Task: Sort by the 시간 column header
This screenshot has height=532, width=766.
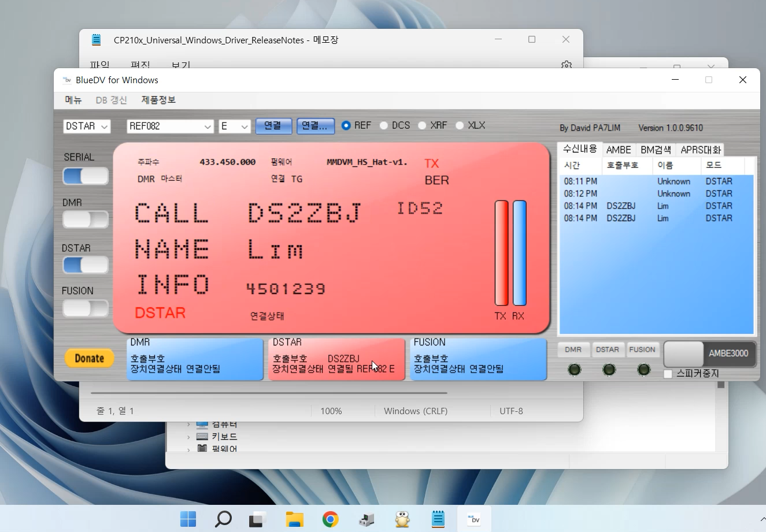Action: click(x=580, y=165)
